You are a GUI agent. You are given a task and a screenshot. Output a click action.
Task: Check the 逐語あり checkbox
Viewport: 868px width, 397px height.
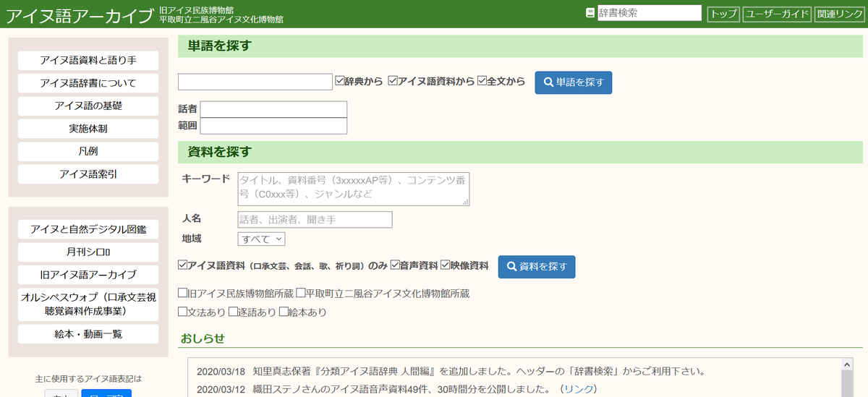coord(233,312)
